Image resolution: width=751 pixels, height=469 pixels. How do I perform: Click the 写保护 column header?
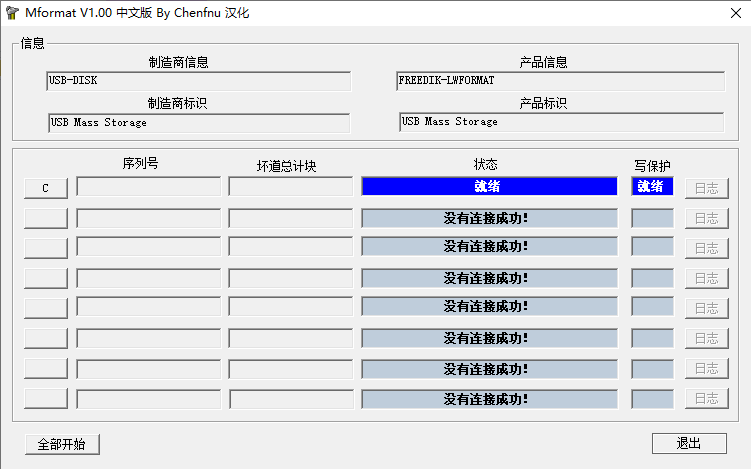[652, 166]
